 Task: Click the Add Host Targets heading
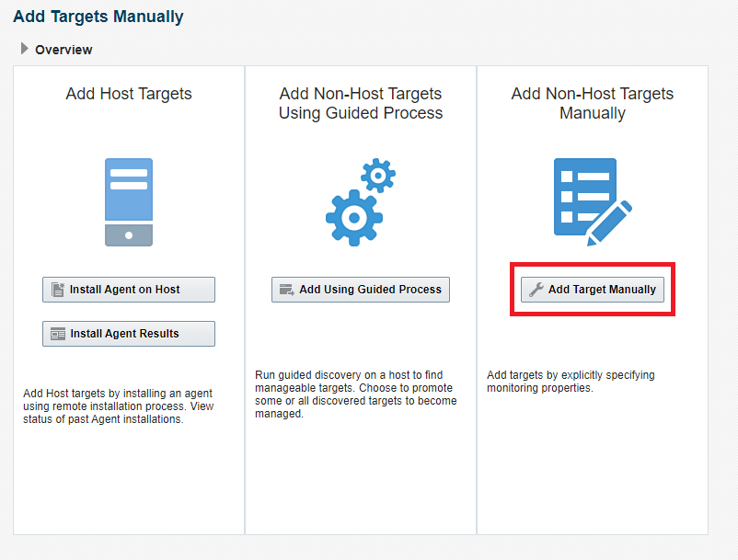pyautogui.click(x=129, y=94)
